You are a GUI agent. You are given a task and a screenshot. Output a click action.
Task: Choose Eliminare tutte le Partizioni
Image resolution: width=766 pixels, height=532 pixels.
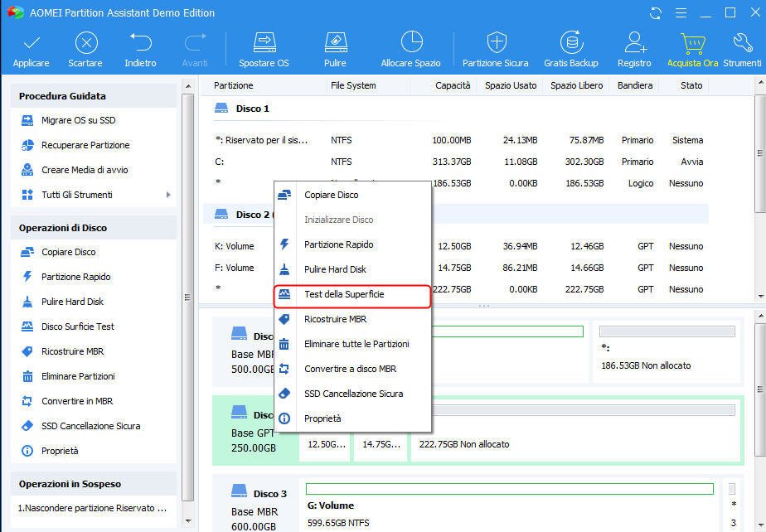(x=352, y=345)
